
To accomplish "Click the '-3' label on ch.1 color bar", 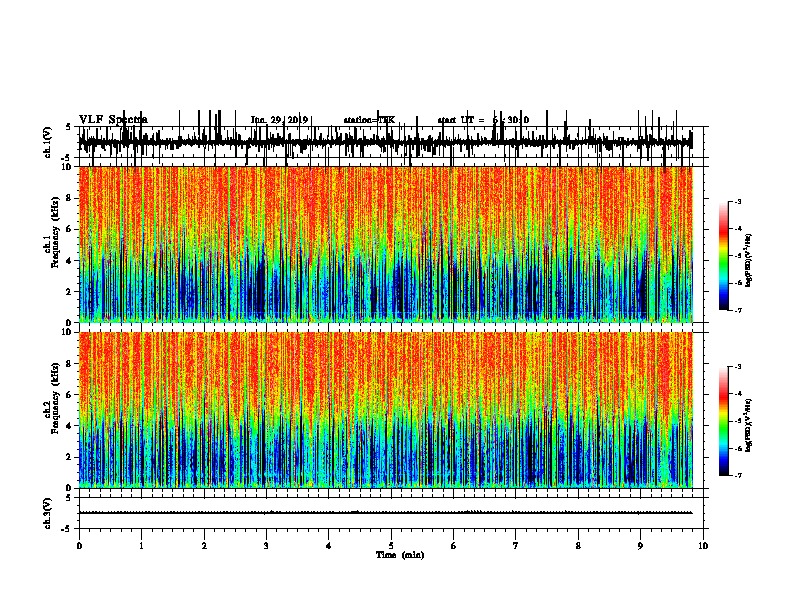I will (737, 201).
